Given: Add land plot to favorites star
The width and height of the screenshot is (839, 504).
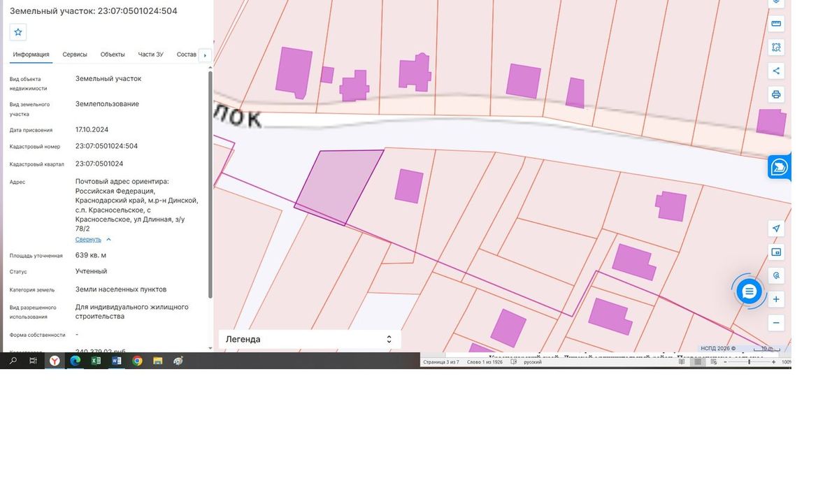Looking at the screenshot, I should 18,31.
